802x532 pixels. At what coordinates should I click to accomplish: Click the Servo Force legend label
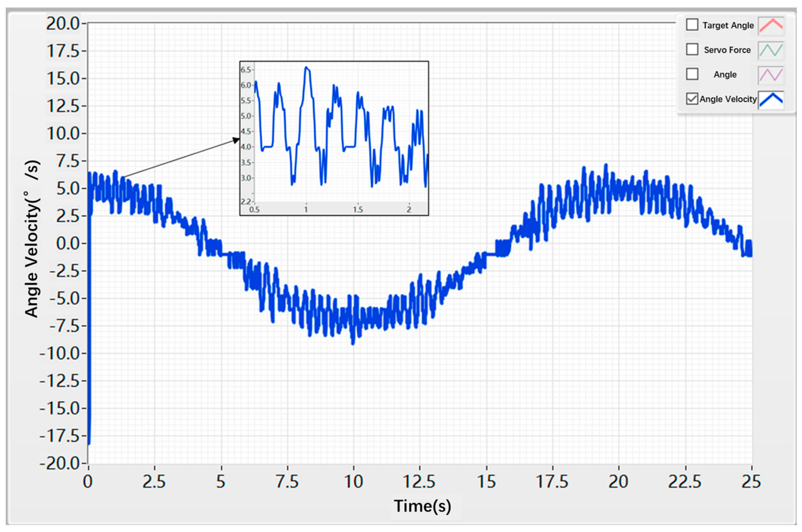pos(727,50)
